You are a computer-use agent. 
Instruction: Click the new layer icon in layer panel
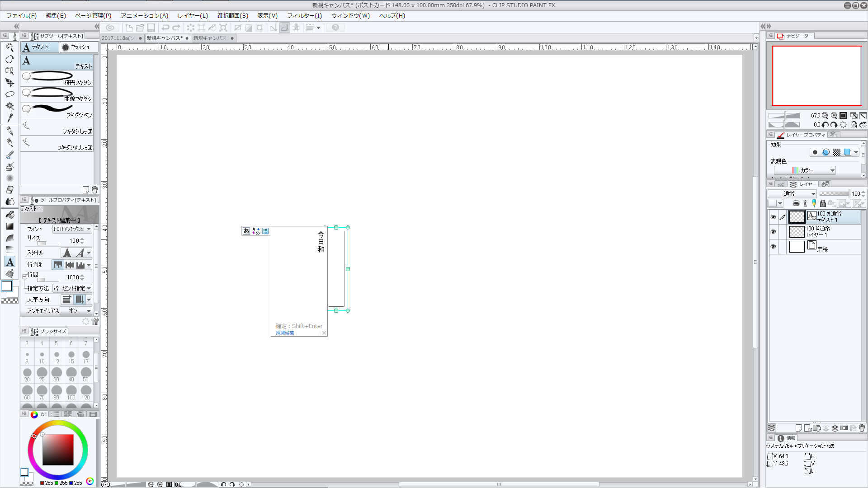click(x=798, y=428)
